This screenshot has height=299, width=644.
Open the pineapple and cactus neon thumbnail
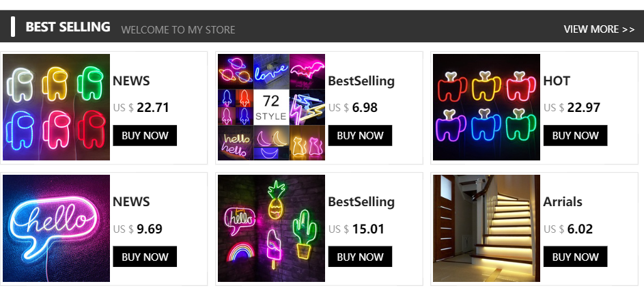tap(271, 228)
